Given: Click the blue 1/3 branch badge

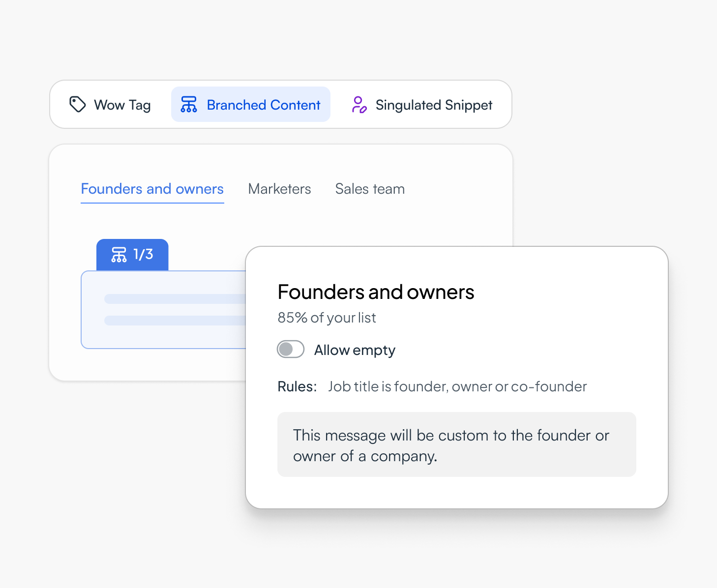Looking at the screenshot, I should 132,255.
